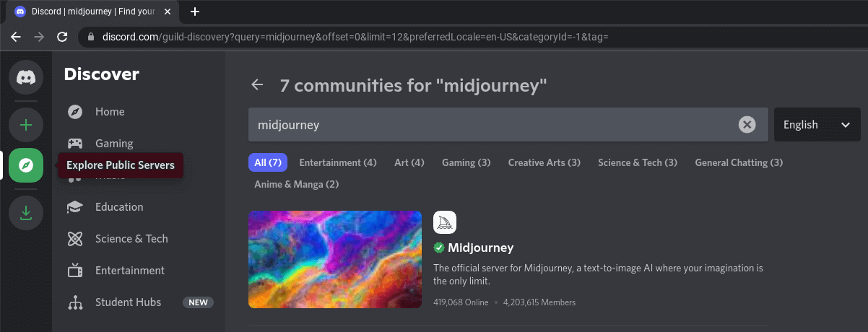This screenshot has height=332, width=868.
Task: Click the NEW badge on Student Hubs
Action: click(198, 302)
